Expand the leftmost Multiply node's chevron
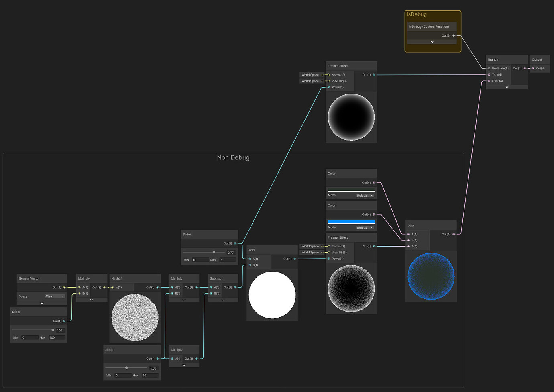The width and height of the screenshot is (554, 392). pyautogui.click(x=92, y=299)
